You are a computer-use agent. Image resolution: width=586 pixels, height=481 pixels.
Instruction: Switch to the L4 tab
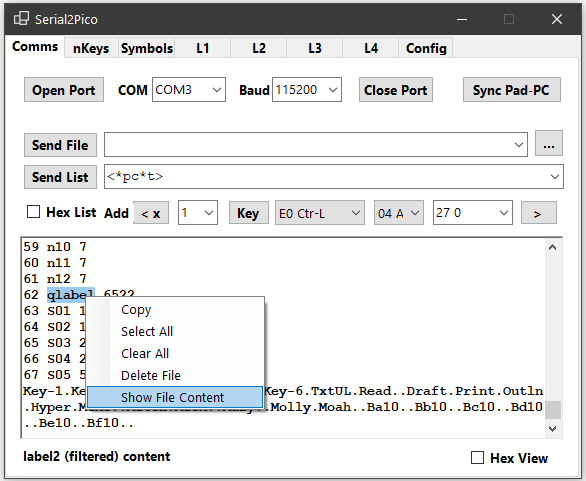tap(371, 48)
